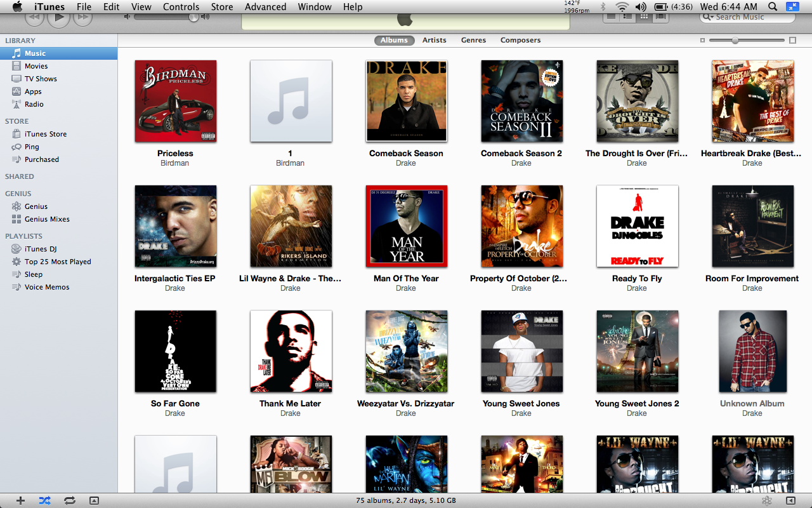Select the Thank Me Later album cover
This screenshot has height=508, width=812.
tap(291, 351)
